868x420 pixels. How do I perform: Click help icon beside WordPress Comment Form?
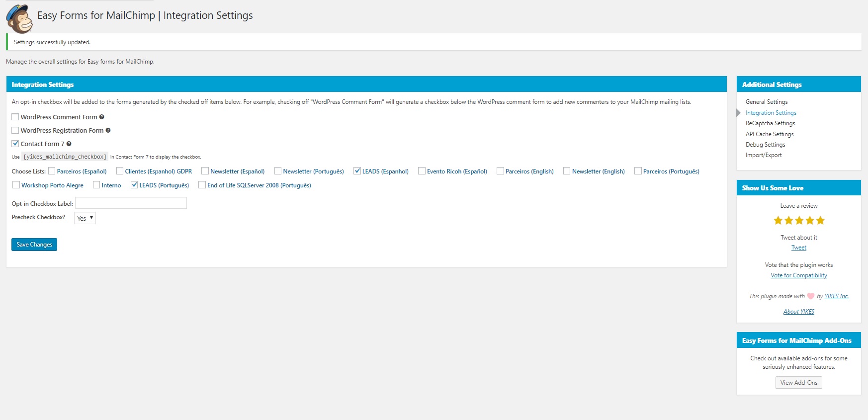click(102, 117)
